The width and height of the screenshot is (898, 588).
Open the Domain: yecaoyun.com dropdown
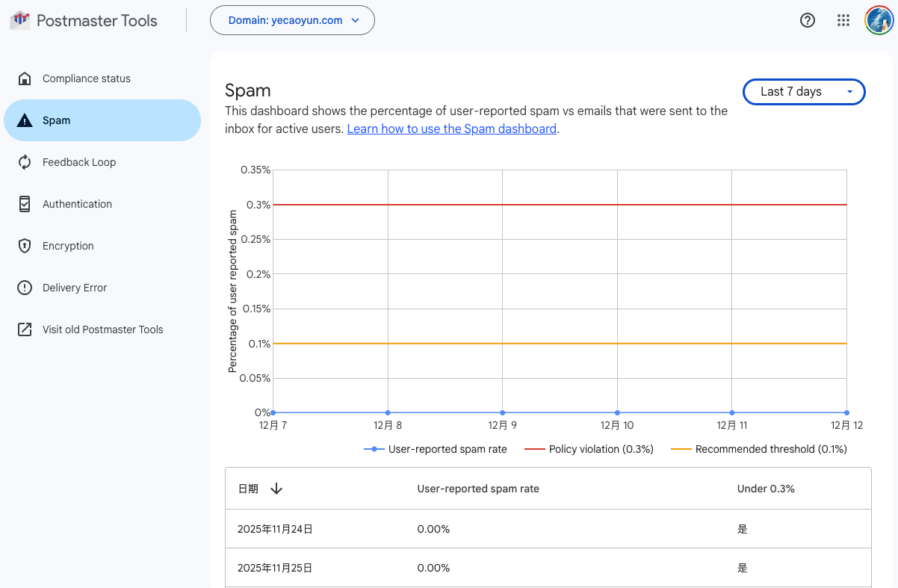click(x=292, y=20)
